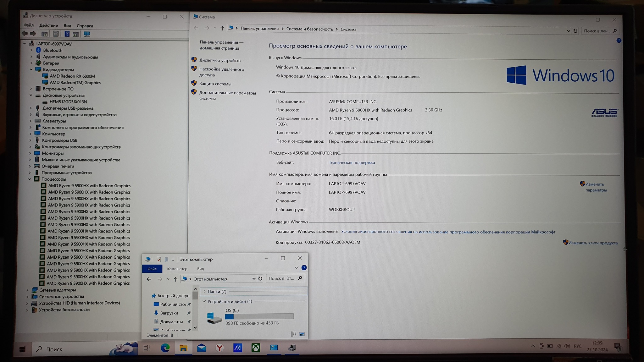
Task: Toggle the Explorer ribbon expand chevron
Action: tap(296, 268)
